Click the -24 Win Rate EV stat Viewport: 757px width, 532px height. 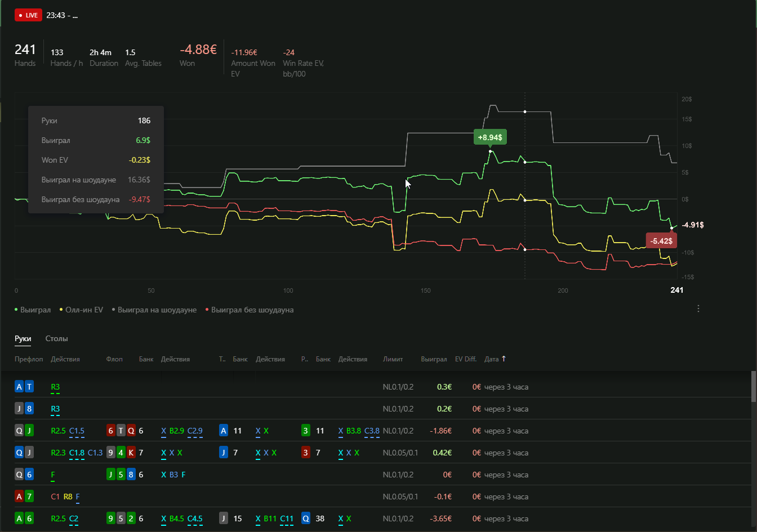303,62
